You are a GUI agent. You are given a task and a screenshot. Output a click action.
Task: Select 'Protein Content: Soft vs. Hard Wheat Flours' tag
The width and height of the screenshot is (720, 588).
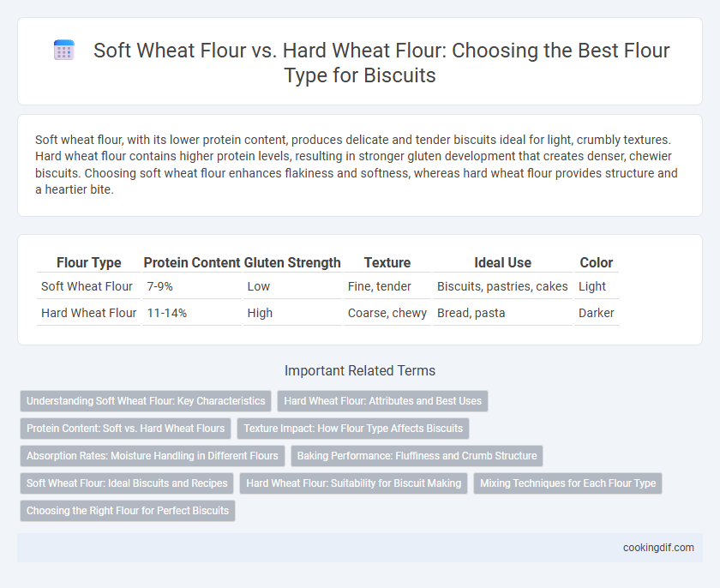[125, 429]
